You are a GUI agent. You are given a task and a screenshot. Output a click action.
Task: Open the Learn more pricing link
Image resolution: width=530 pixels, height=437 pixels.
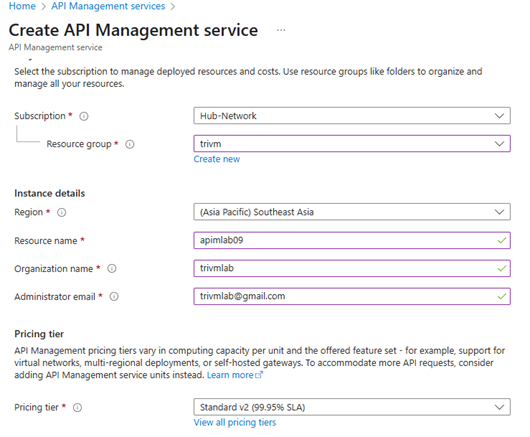(235, 375)
